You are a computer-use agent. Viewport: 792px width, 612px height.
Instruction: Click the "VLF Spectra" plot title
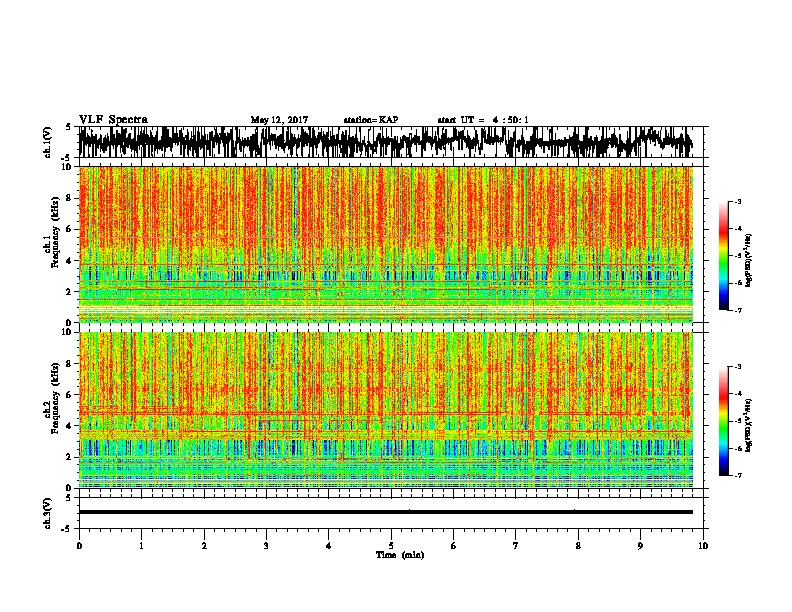pyautogui.click(x=113, y=120)
